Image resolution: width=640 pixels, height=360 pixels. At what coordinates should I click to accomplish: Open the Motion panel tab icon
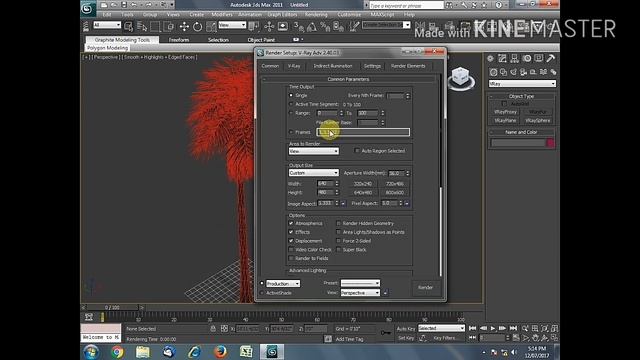pos(527,58)
